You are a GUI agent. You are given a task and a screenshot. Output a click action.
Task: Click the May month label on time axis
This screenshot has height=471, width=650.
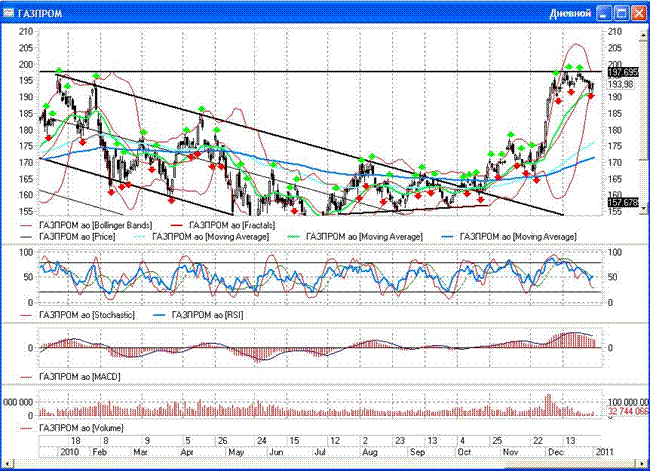point(236,452)
